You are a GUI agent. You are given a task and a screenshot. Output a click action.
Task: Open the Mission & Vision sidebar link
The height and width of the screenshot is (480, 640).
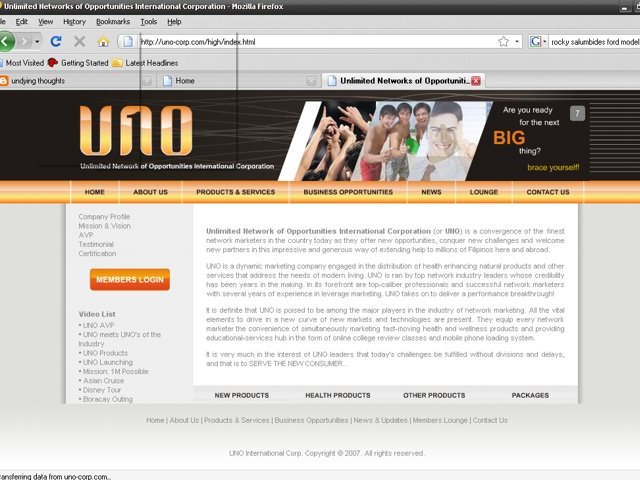(x=104, y=226)
